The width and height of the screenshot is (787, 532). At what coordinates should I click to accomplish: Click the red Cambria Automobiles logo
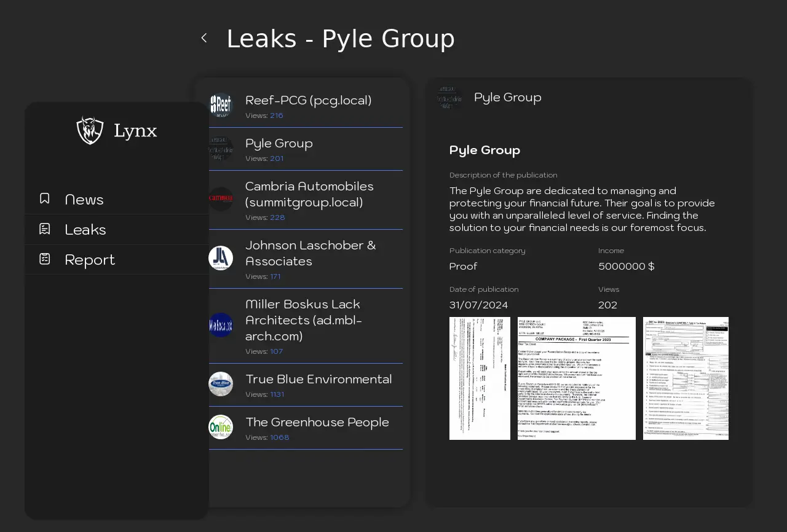221,198
